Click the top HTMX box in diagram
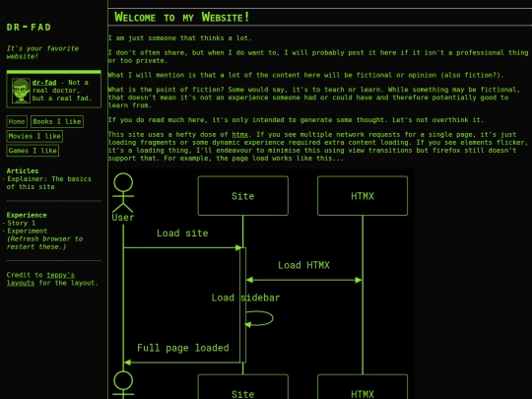Image resolution: width=532 pixels, height=399 pixels. click(x=363, y=196)
